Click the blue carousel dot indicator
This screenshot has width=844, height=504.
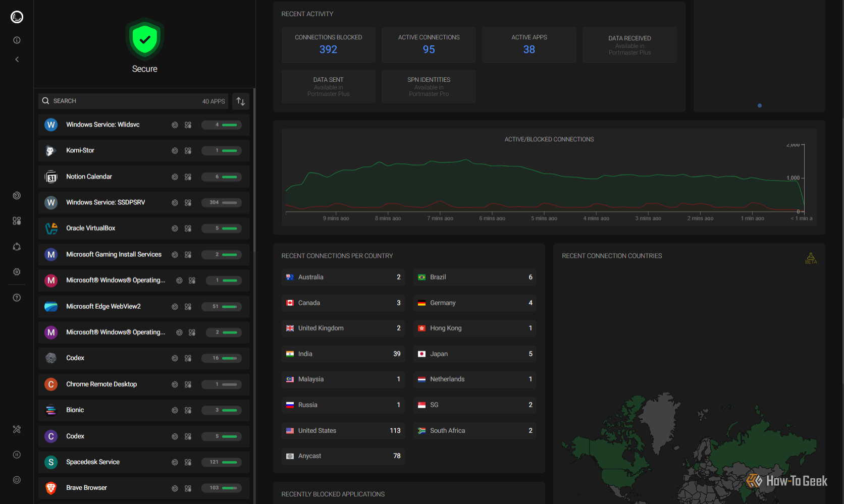click(760, 105)
